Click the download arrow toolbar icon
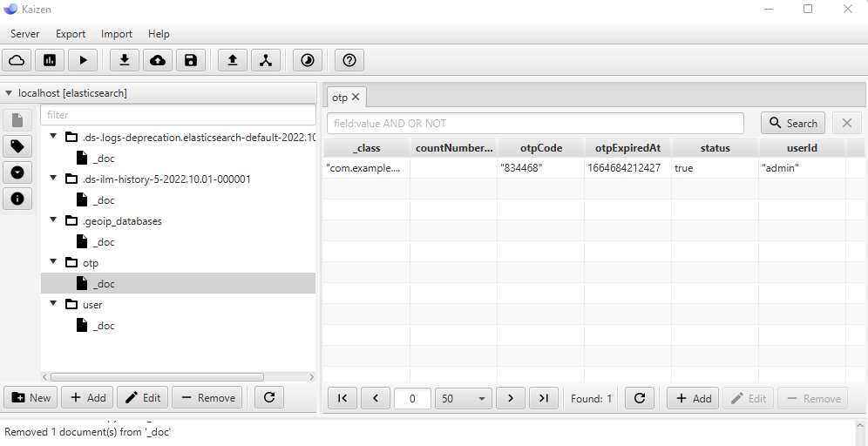 point(125,60)
